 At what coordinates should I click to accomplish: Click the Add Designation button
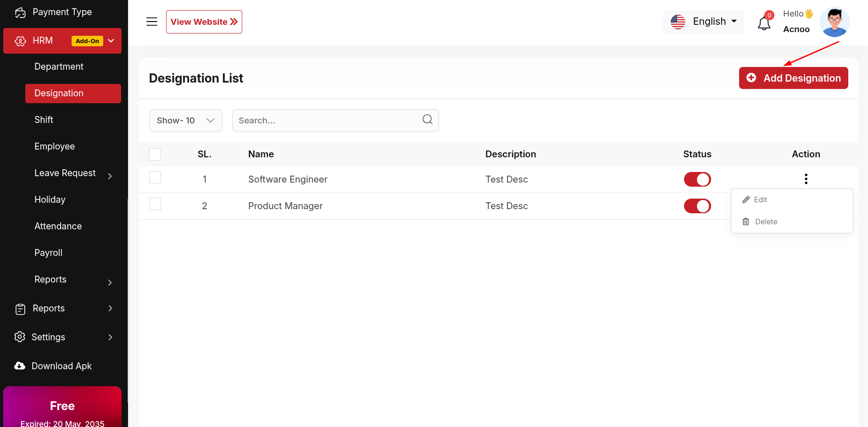(793, 78)
